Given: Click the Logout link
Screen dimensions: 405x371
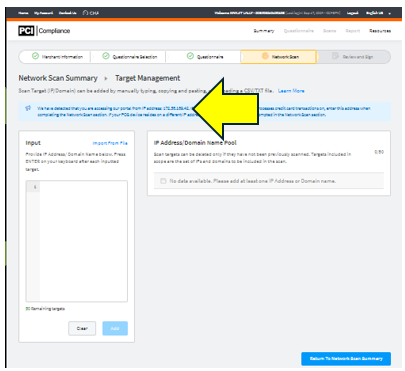Looking at the screenshot, I should pos(352,13).
